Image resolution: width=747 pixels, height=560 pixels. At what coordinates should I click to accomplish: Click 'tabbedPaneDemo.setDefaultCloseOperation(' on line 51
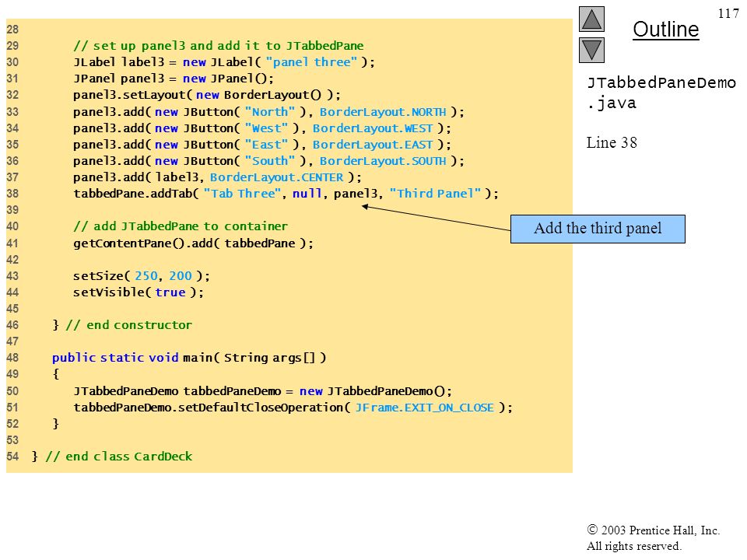(x=212, y=408)
